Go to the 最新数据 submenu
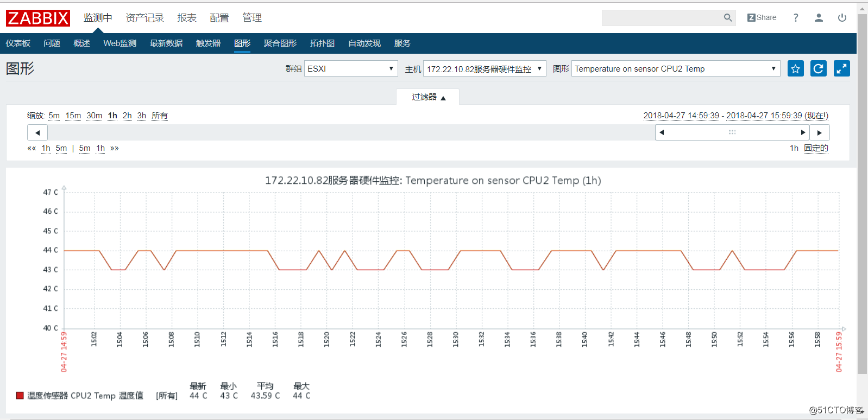Image resolution: width=868 pixels, height=420 pixels. click(x=166, y=43)
